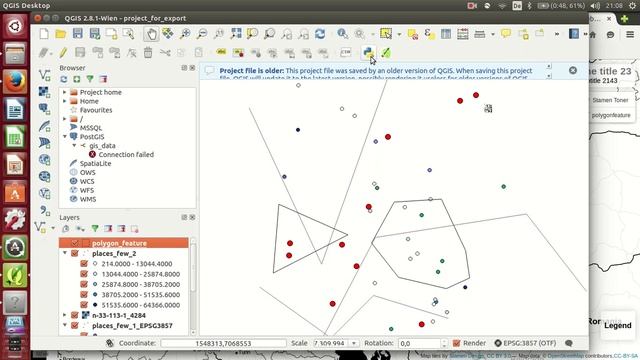
Task: Open the select features tool dropdown arrow
Action: click(x=399, y=34)
